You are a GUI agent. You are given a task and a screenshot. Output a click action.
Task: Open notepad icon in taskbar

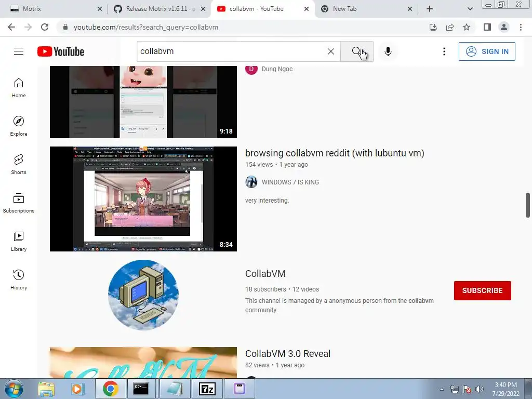(x=175, y=389)
